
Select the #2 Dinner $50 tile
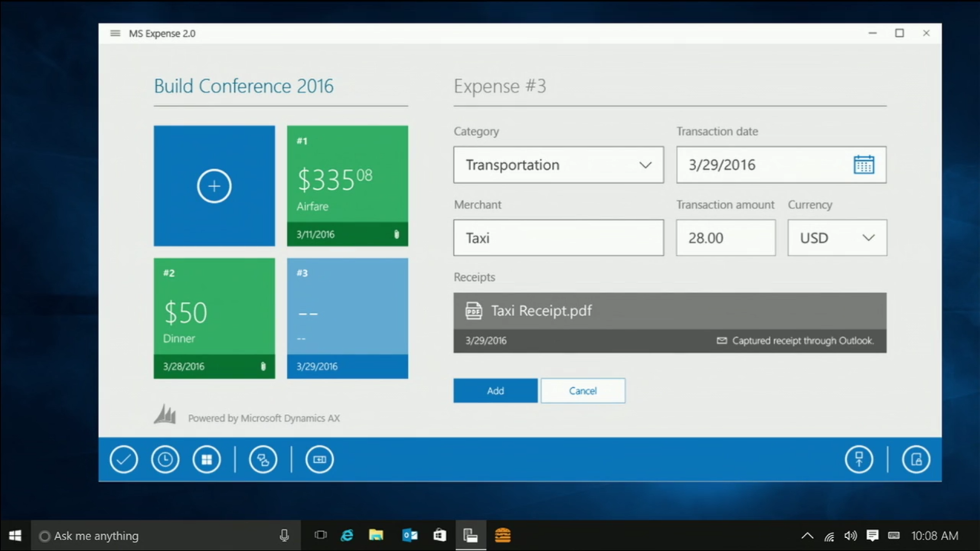click(x=214, y=318)
